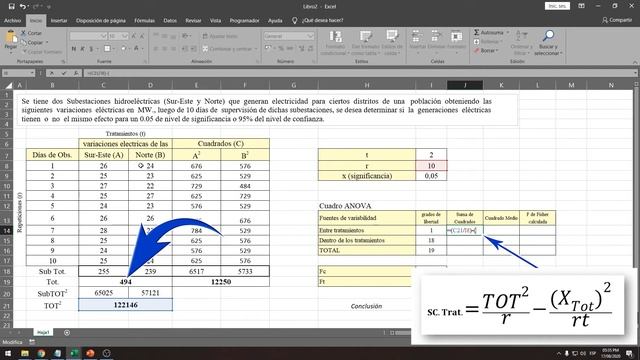This screenshot has height=360, width=640.
Task: Click the Copiar button
Action: click(x=33, y=42)
